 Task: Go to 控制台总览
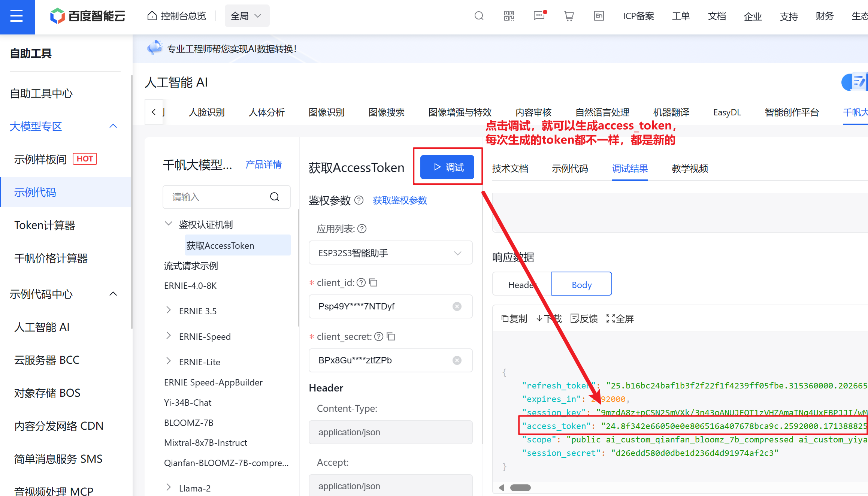tap(177, 16)
